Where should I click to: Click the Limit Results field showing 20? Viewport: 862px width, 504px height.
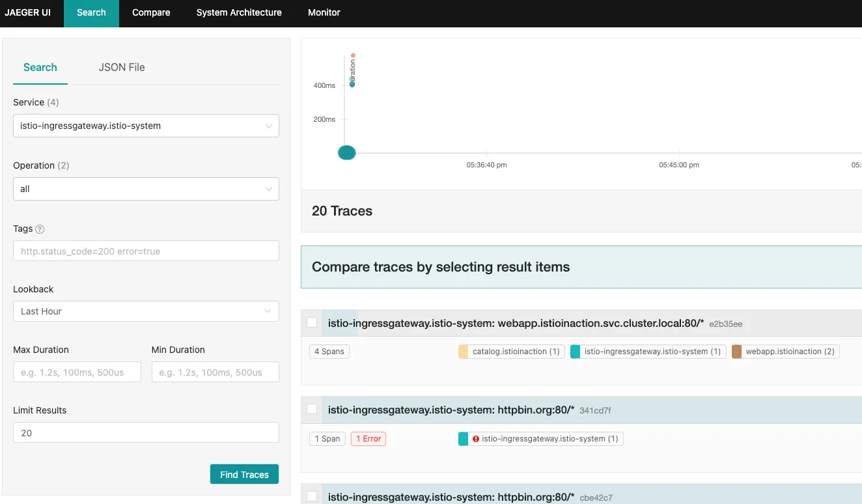click(146, 432)
